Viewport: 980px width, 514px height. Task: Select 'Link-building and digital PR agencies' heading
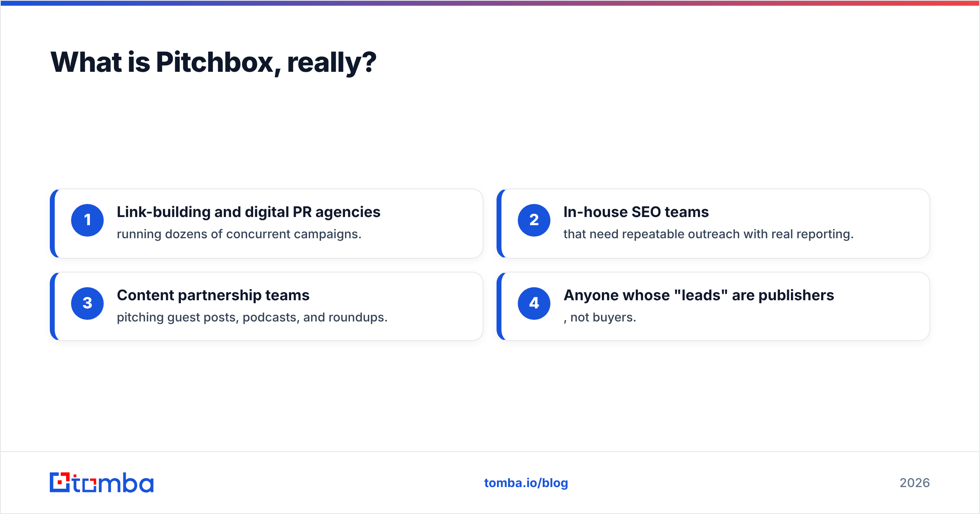click(x=249, y=212)
